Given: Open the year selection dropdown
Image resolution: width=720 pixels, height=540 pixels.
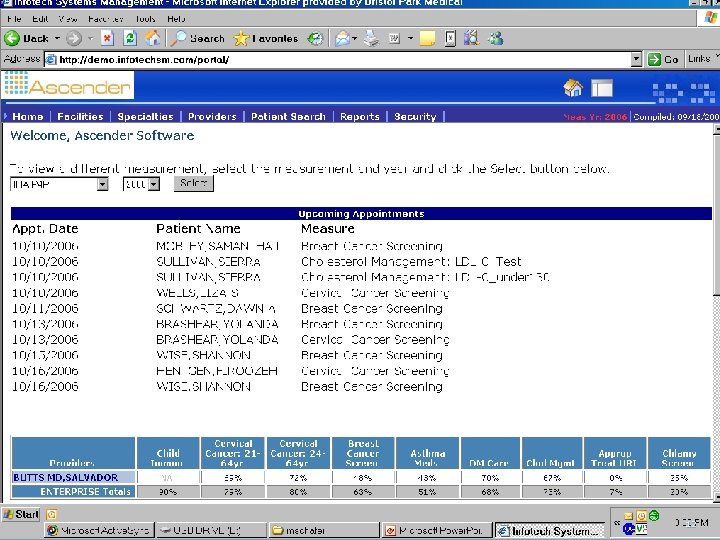Looking at the screenshot, I should [x=154, y=184].
